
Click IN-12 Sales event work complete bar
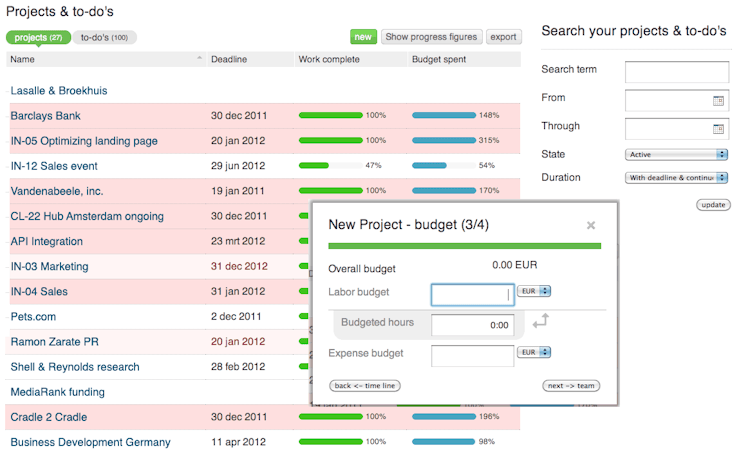330,165
